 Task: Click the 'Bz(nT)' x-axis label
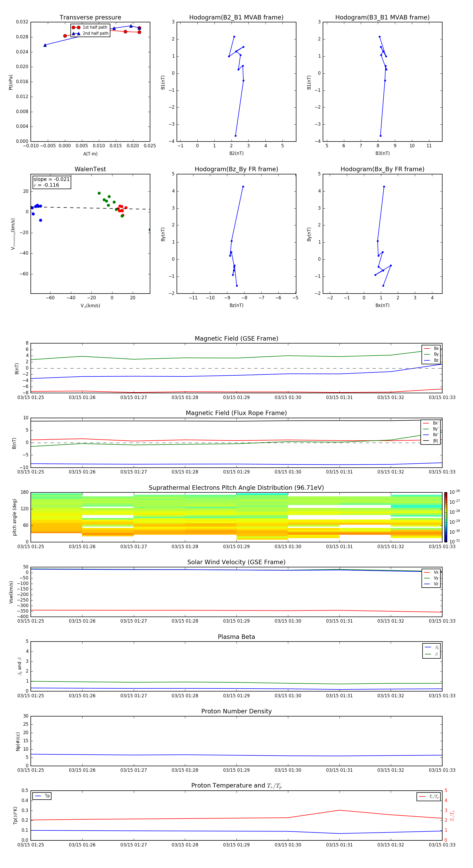point(236,305)
